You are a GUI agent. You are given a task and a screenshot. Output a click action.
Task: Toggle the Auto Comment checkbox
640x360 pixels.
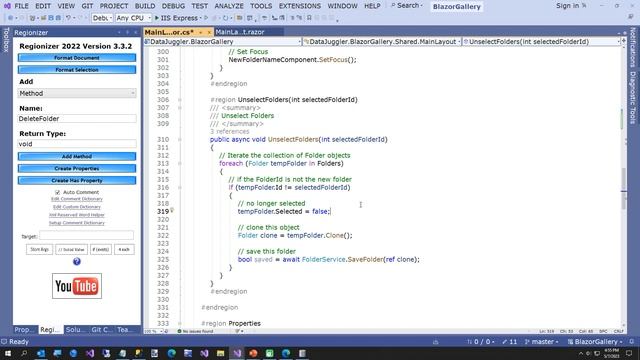[x=58, y=192]
